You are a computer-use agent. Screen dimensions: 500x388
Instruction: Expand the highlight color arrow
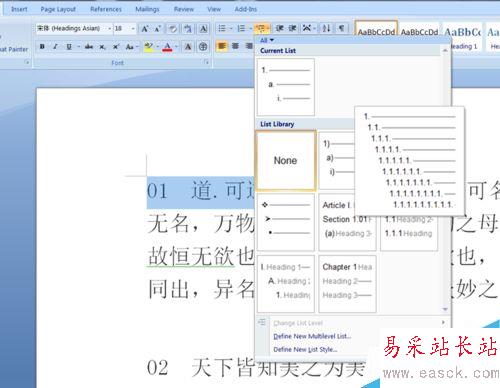[157, 47]
